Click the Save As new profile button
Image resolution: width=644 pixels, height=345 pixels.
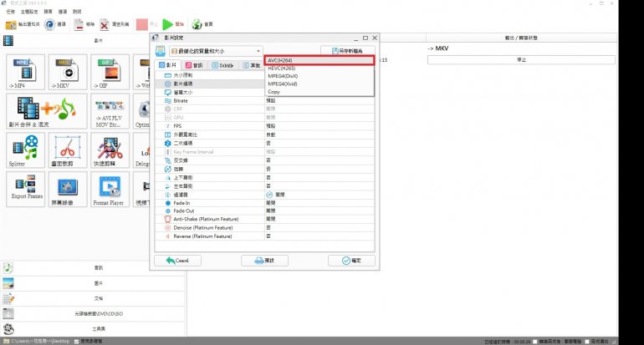(x=347, y=51)
